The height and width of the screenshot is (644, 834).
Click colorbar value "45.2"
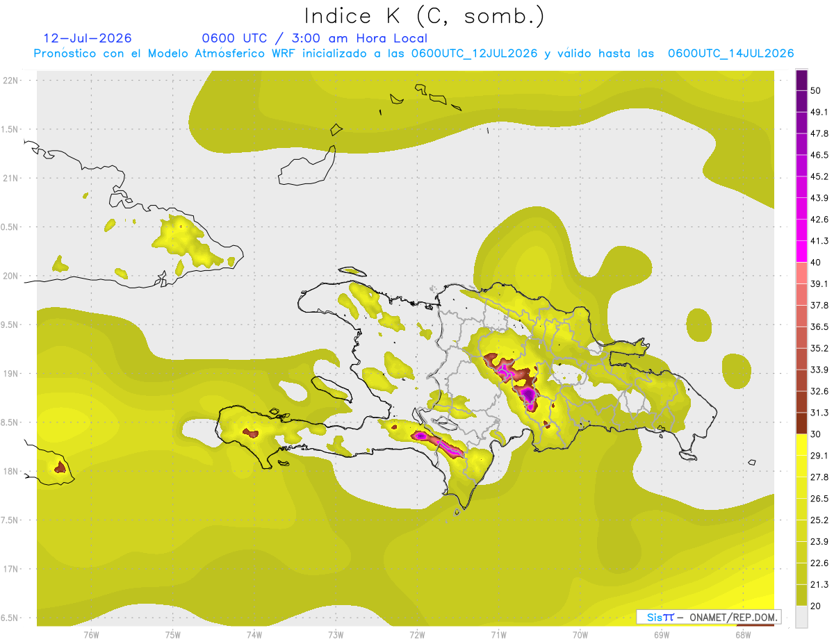[x=819, y=176]
